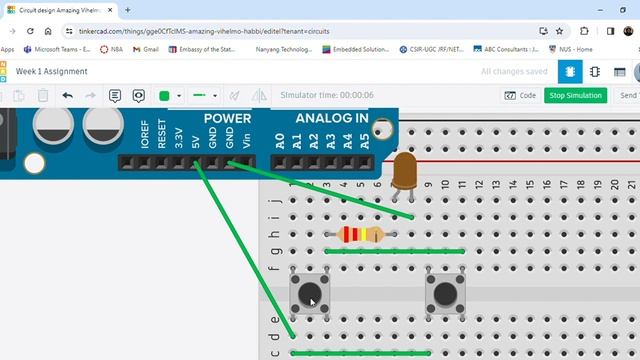The image size is (640, 360).
Task: Open the Component list view
Action: click(x=619, y=71)
